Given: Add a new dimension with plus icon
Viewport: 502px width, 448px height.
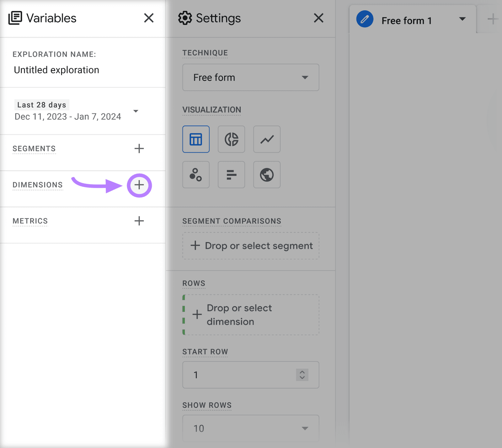Looking at the screenshot, I should point(139,185).
